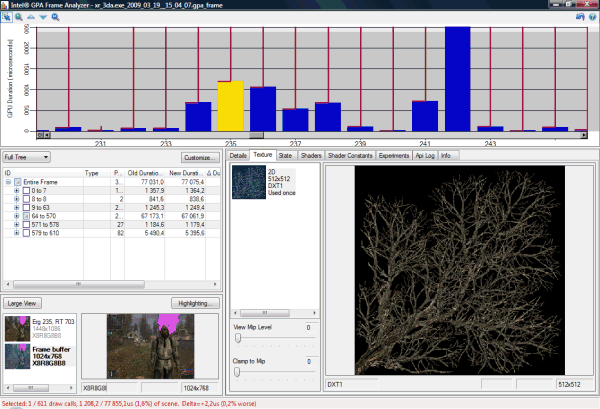This screenshot has height=409, width=600.
Task: Expand the '9 to 63' tree node
Action: 17,206
